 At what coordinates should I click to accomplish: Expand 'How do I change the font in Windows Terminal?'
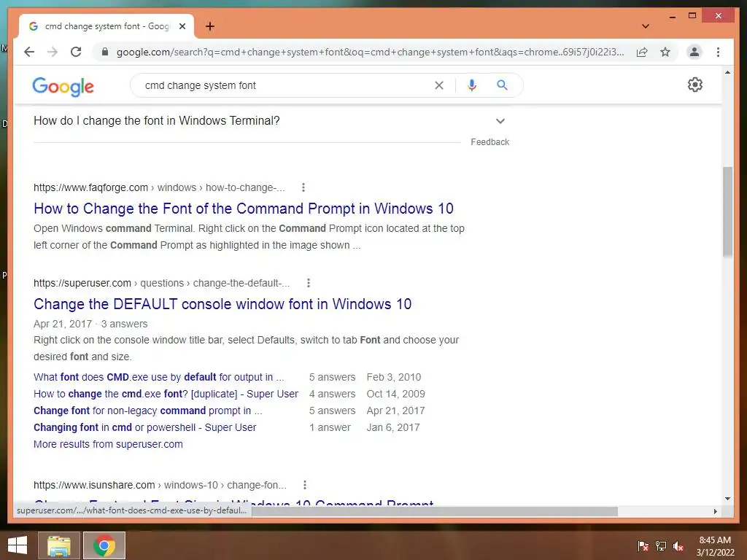tap(270, 121)
